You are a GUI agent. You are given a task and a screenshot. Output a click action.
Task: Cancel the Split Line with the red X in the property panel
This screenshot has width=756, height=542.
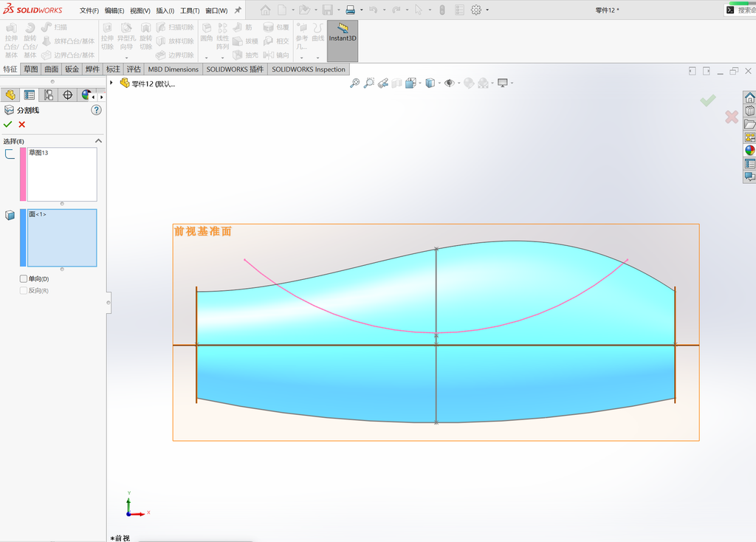(x=21, y=124)
